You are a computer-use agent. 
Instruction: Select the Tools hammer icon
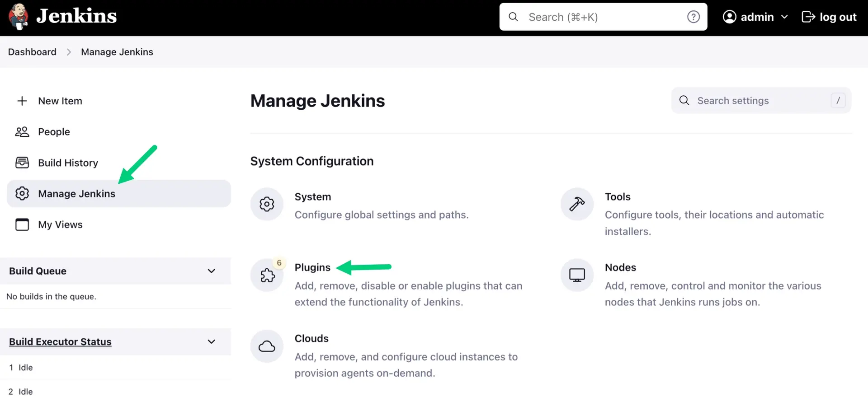tap(577, 204)
